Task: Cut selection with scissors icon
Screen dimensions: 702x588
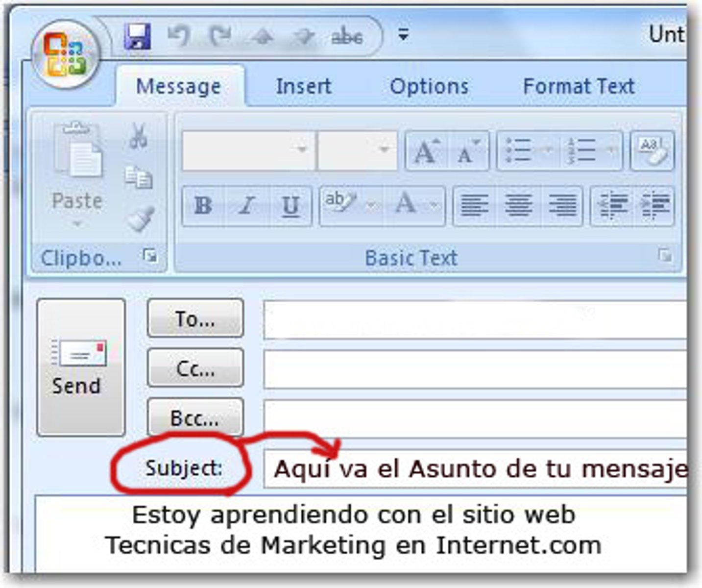Action: click(139, 136)
